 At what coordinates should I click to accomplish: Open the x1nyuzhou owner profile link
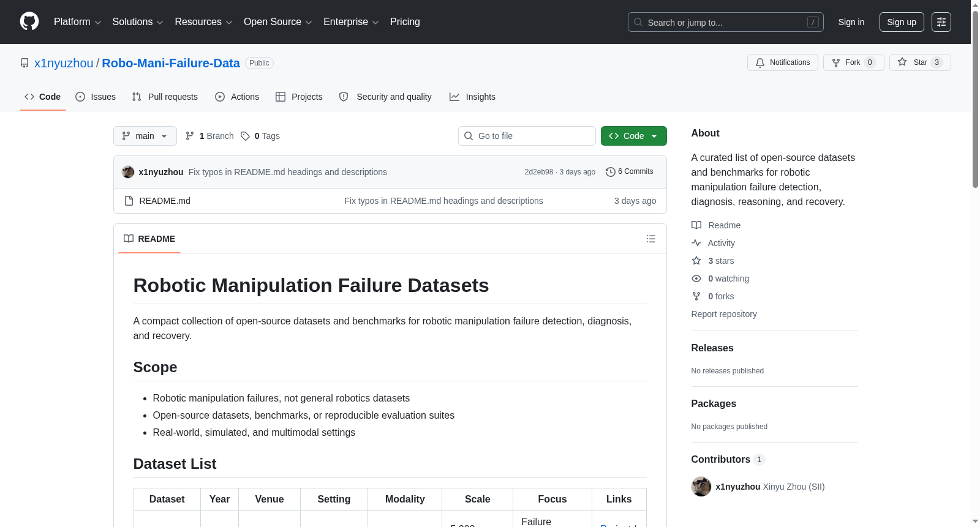tap(64, 63)
